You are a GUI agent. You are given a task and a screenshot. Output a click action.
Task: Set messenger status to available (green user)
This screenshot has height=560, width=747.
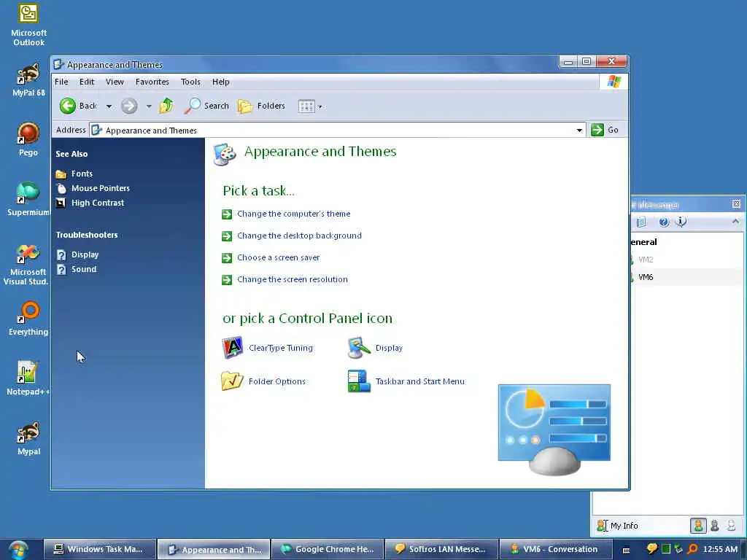pyautogui.click(x=698, y=526)
